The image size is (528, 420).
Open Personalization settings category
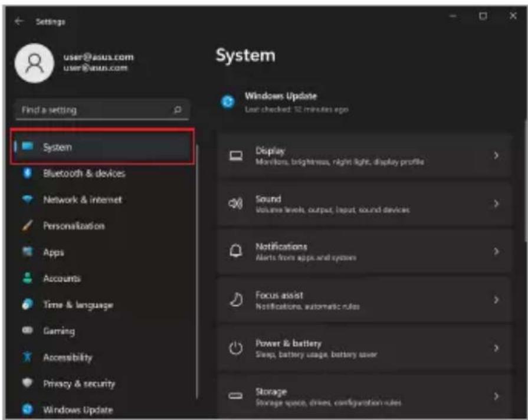click(x=103, y=226)
